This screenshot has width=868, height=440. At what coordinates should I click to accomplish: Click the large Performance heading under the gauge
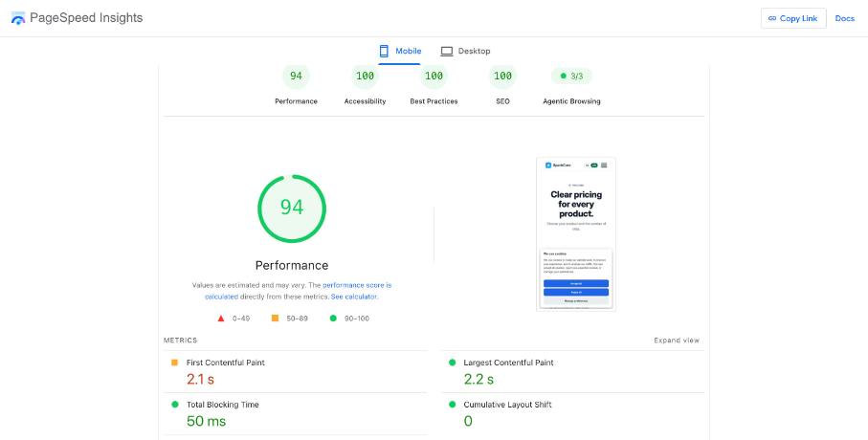[292, 265]
